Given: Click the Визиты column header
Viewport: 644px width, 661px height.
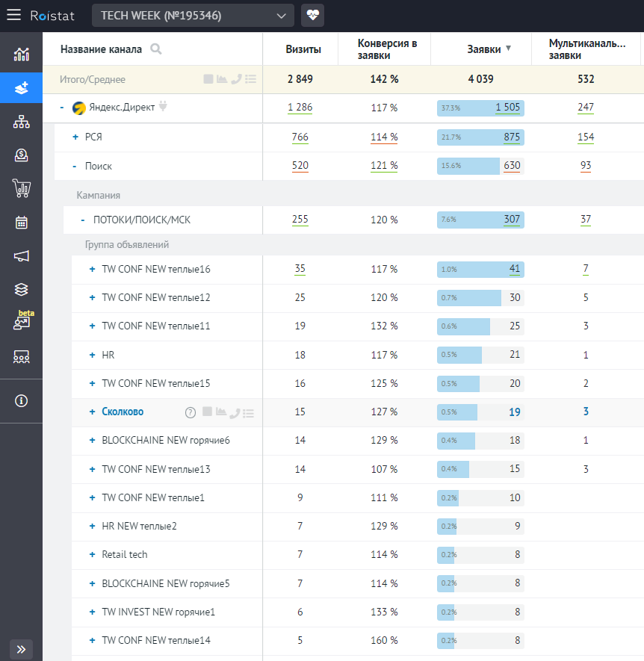Looking at the screenshot, I should point(303,49).
